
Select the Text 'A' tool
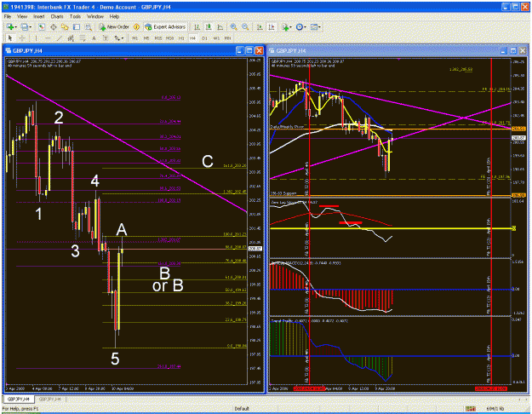click(94, 38)
